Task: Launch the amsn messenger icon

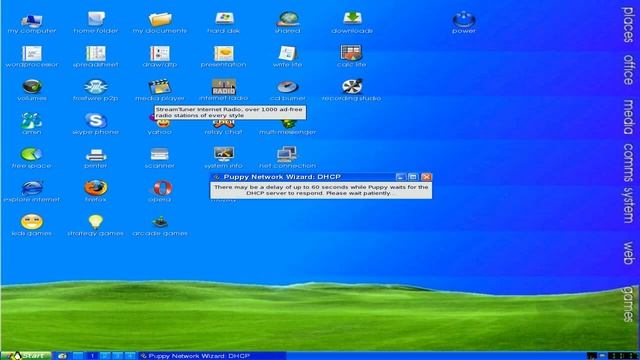Action: click(31, 121)
